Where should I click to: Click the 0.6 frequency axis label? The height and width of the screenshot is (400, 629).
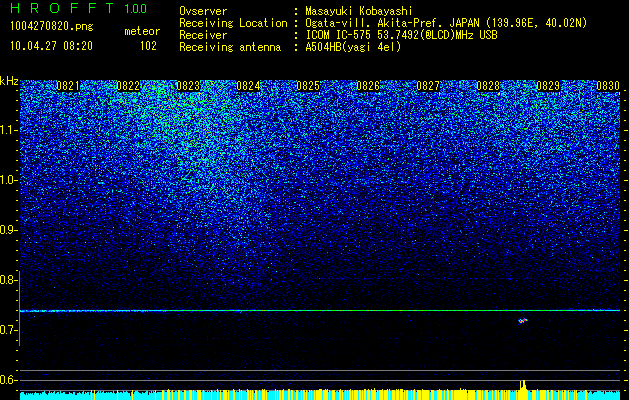[x=8, y=380]
